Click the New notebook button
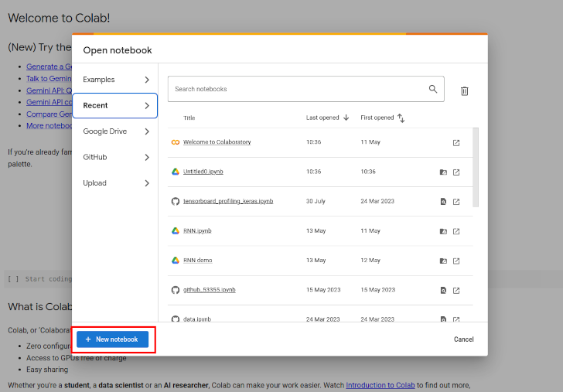Image resolution: width=563 pixels, height=392 pixels. pos(112,339)
